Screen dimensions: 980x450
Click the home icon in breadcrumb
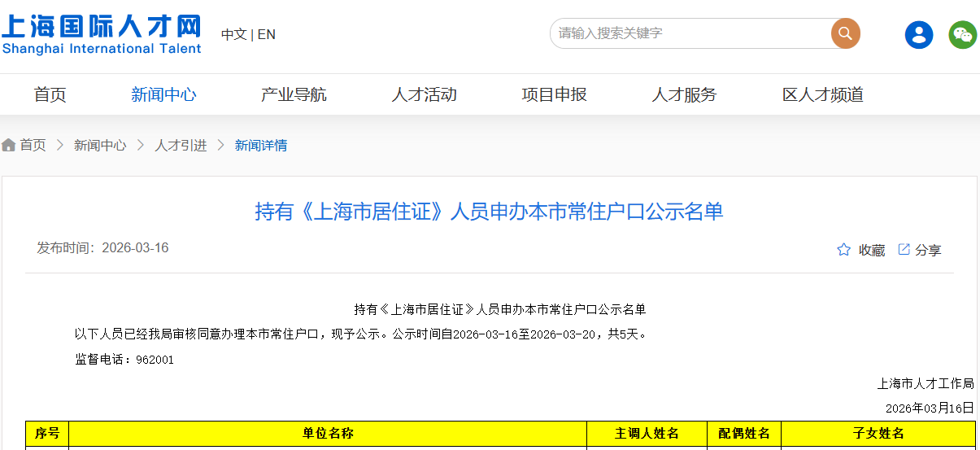coord(9,146)
